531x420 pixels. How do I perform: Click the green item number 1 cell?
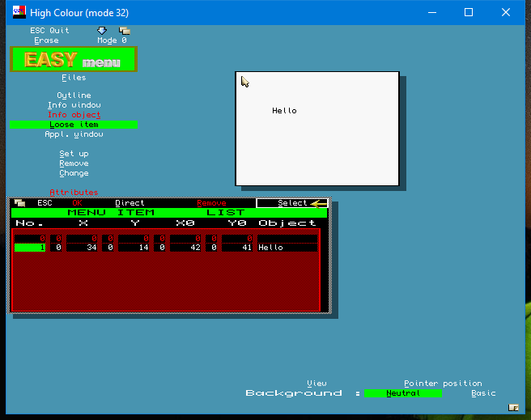[x=30, y=248]
